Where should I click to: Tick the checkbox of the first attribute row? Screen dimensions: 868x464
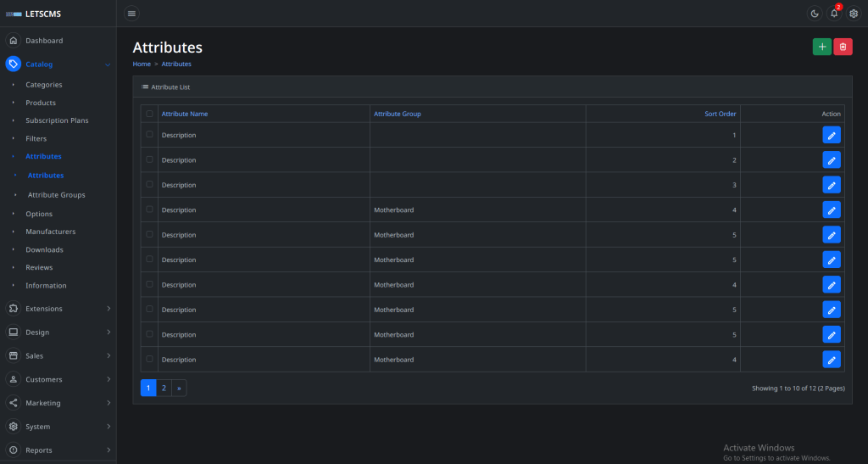pos(150,135)
